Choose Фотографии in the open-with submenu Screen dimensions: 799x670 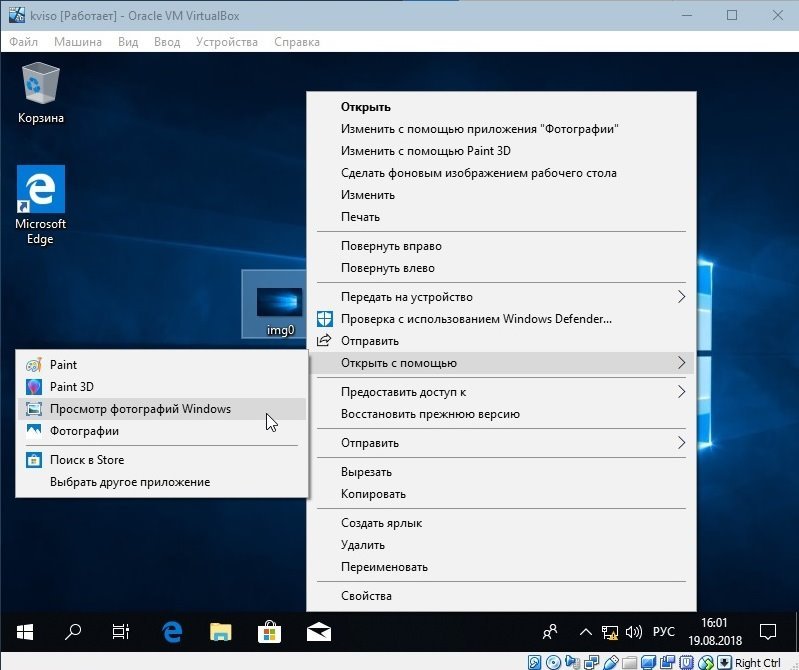[x=162, y=431]
